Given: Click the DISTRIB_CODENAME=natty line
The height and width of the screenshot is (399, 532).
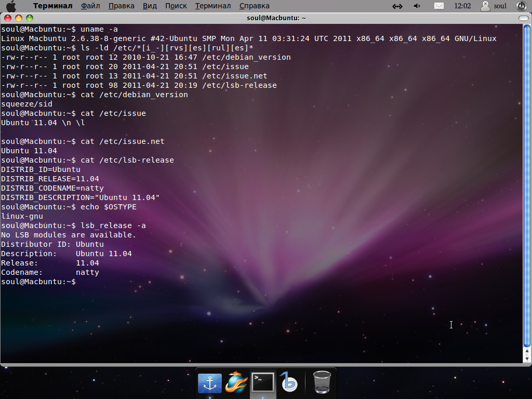Looking at the screenshot, I should coord(52,188).
